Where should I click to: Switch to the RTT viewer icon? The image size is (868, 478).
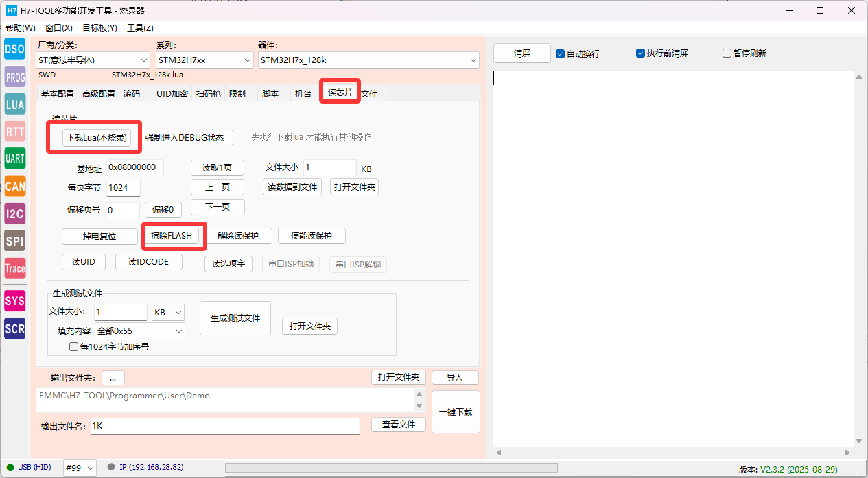tap(14, 132)
